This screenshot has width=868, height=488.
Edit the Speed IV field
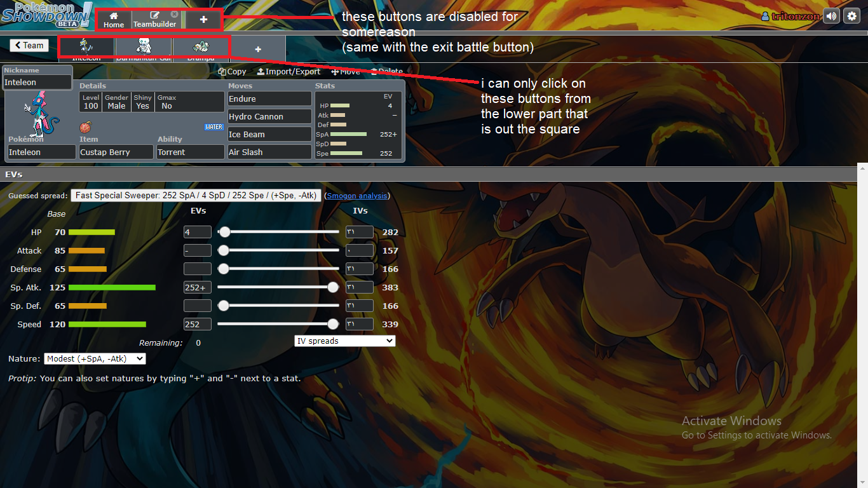coord(360,324)
